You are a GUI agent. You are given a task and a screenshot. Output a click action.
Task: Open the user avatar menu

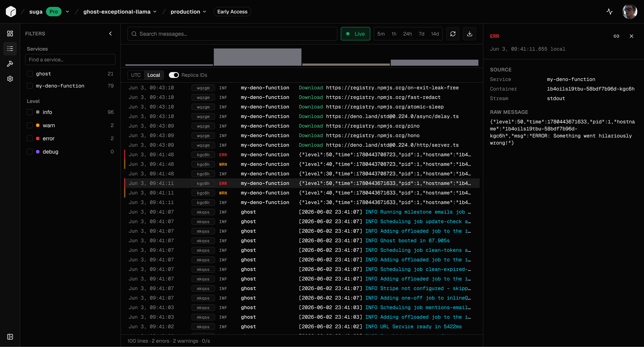[x=630, y=12]
